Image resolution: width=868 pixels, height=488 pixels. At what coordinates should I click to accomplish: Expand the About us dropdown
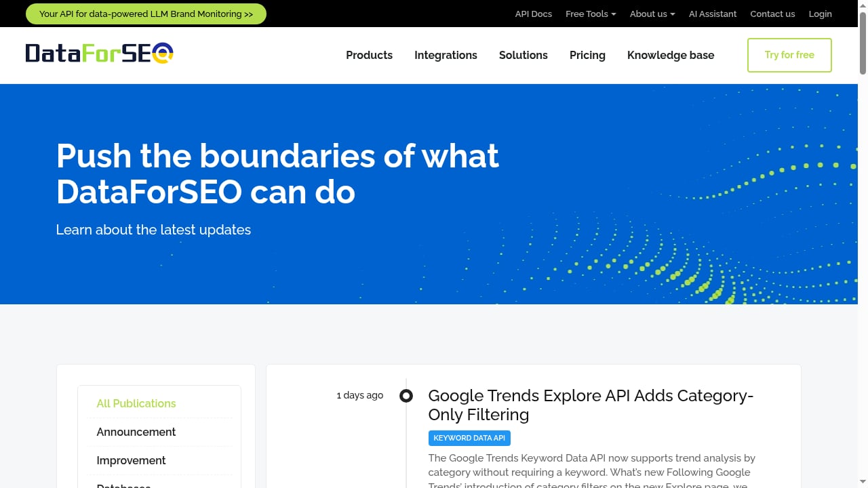click(x=652, y=14)
